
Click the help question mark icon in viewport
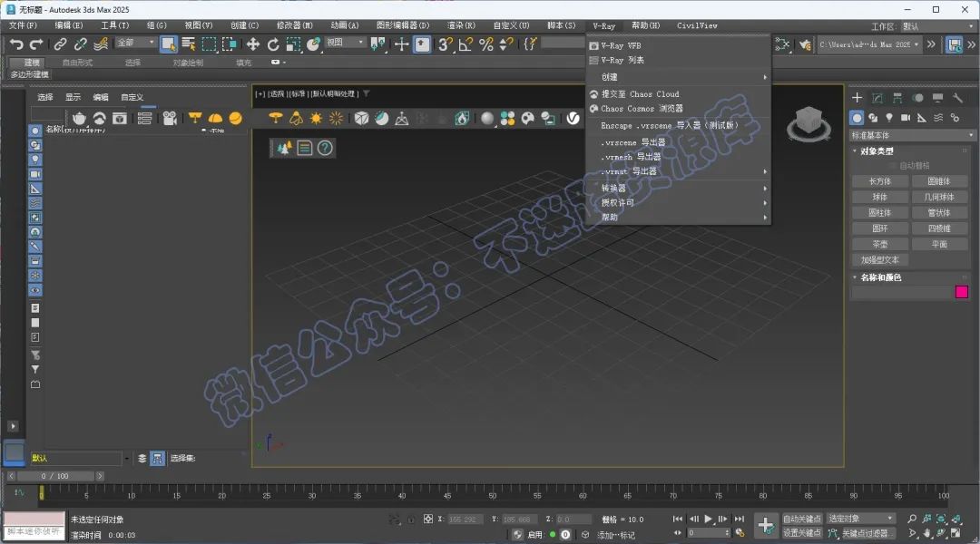[x=325, y=148]
